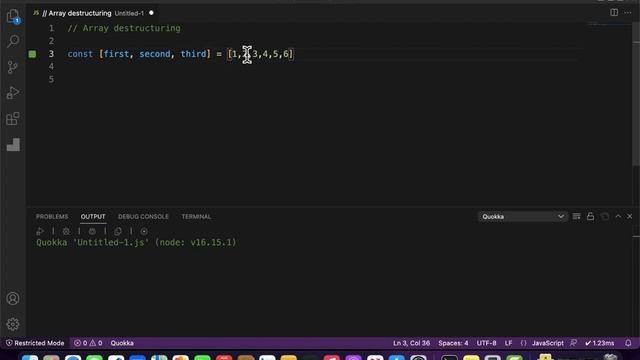Open the Extensions view
Image resolution: width=640 pixels, height=360 pixels.
[x=13, y=119]
